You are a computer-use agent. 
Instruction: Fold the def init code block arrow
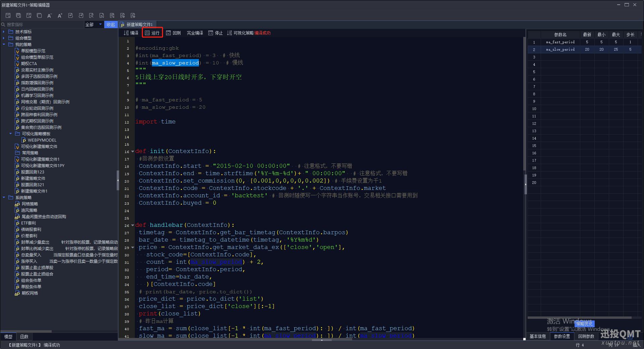coord(132,151)
